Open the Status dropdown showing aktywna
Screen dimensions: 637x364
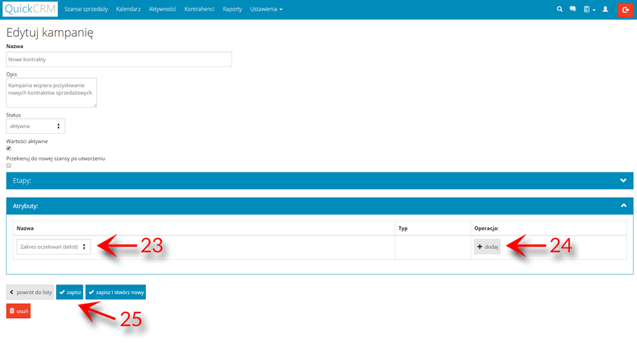click(x=35, y=126)
